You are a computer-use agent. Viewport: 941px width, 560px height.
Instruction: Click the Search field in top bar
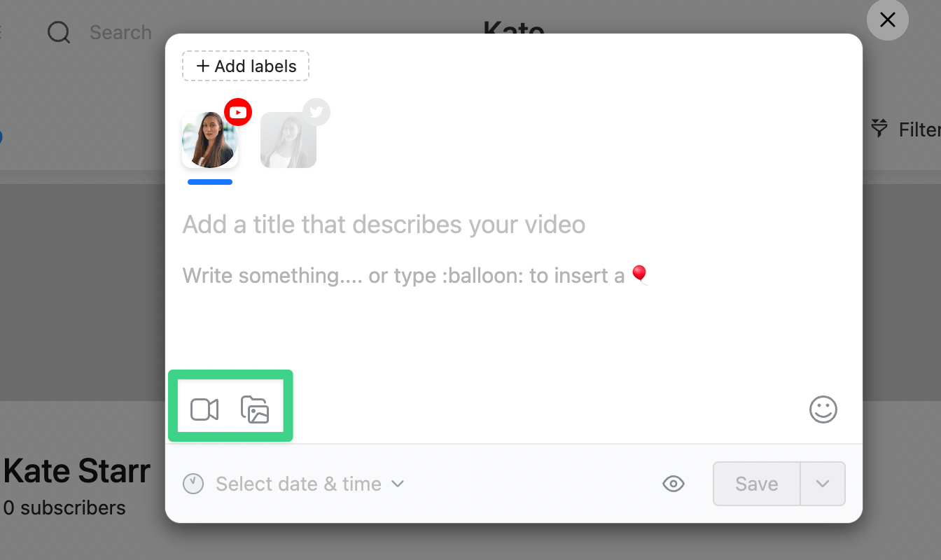(x=120, y=32)
